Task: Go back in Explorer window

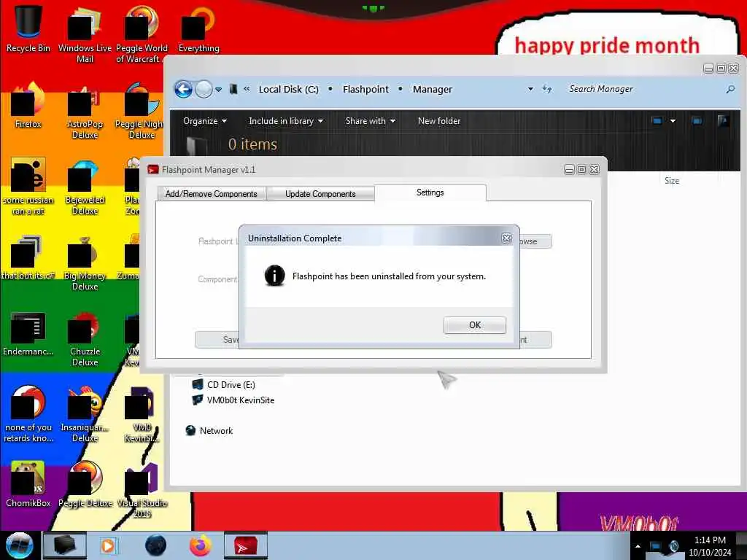Action: click(x=183, y=89)
